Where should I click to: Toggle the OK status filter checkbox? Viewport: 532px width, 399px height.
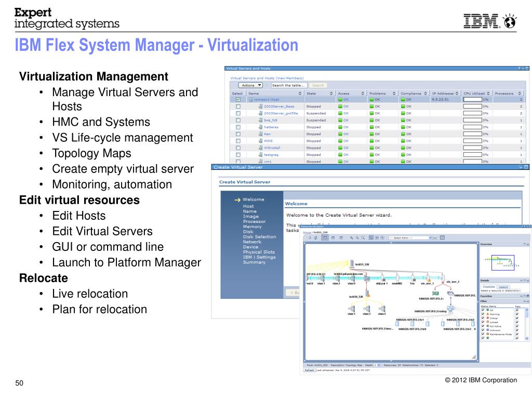[483, 310]
